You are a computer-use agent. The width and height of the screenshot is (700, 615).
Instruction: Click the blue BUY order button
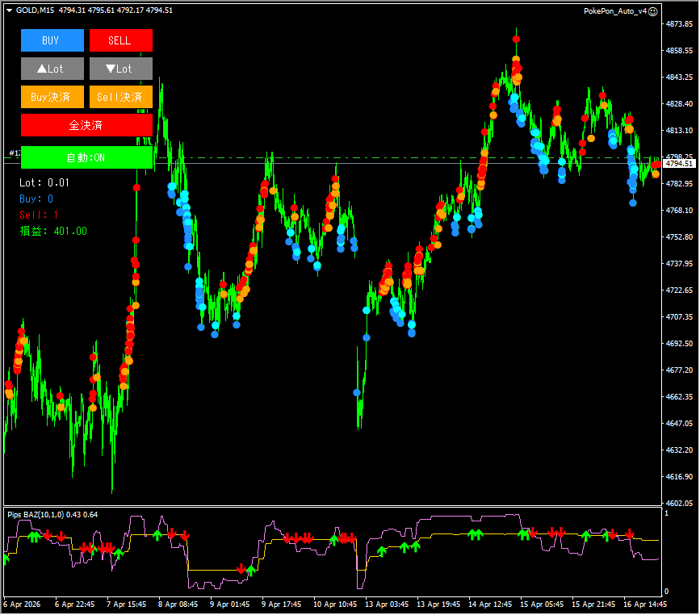point(52,40)
